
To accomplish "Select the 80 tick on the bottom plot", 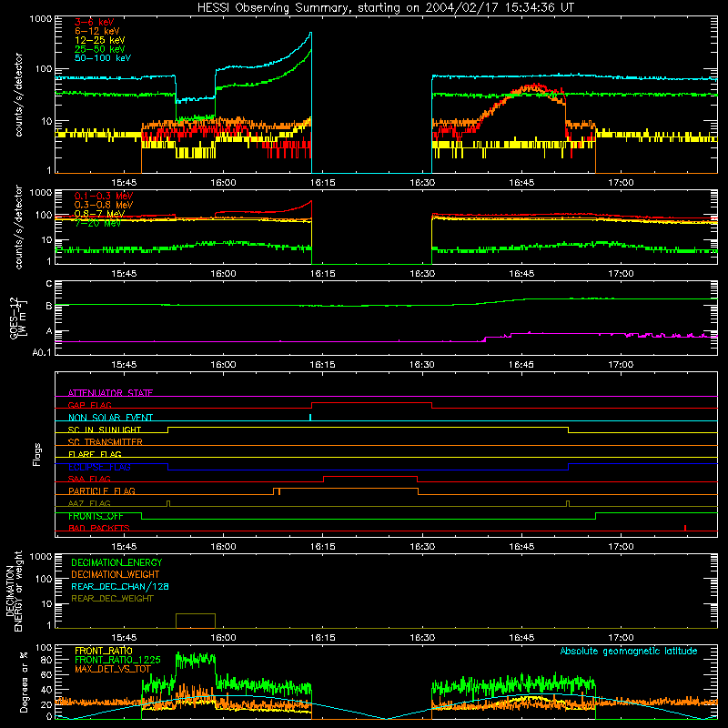I will (x=47, y=660).
